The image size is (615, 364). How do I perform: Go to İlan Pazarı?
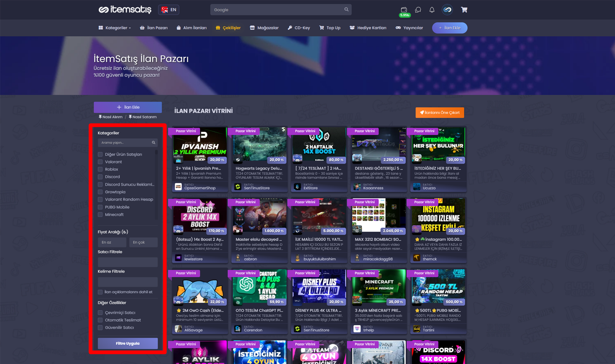coord(154,28)
